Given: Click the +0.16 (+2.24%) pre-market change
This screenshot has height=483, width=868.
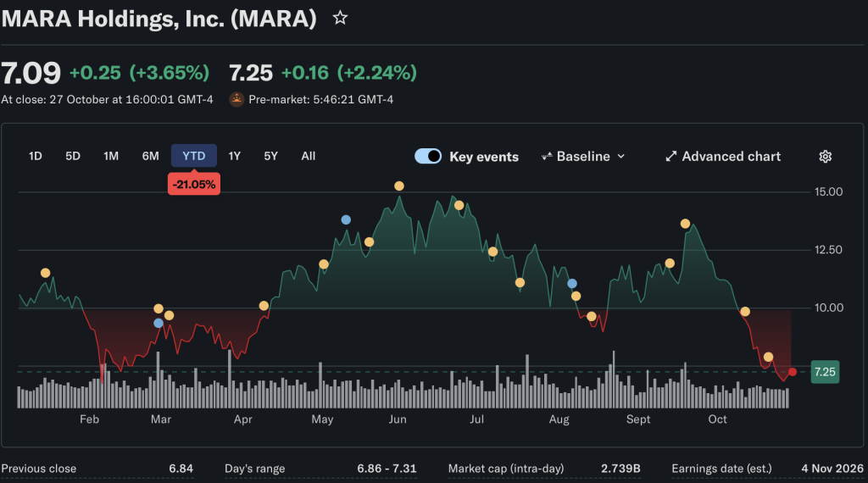Looking at the screenshot, I should click(348, 73).
